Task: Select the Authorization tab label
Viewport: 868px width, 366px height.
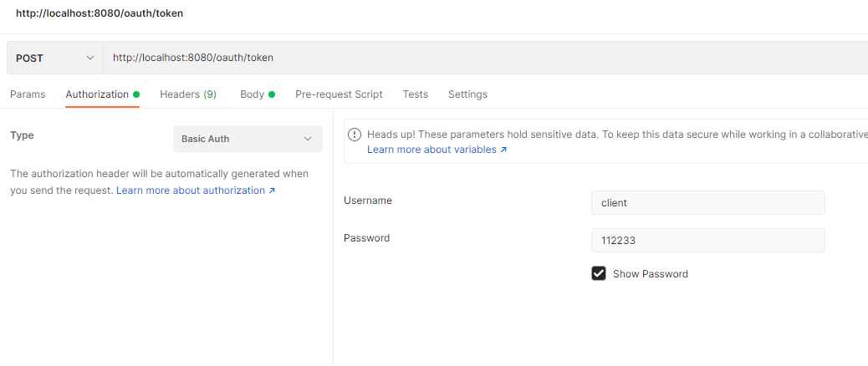Action: (97, 94)
